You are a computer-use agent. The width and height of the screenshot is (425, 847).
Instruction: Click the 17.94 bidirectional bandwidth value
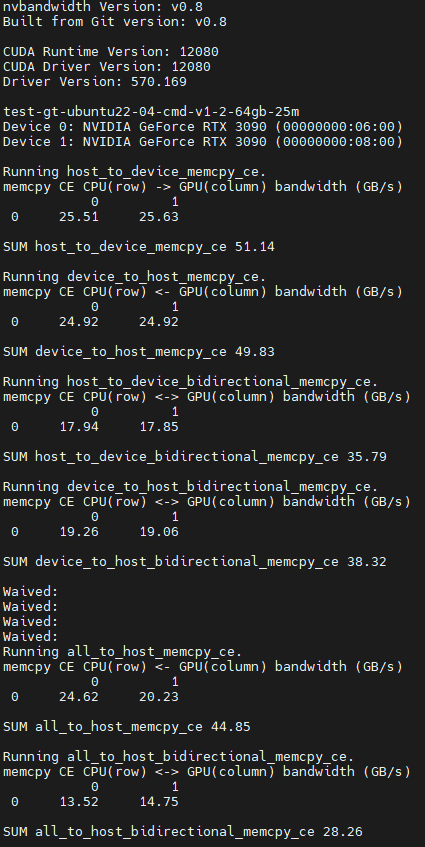(79, 427)
